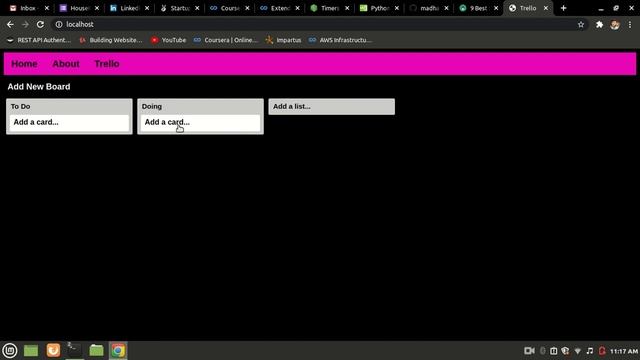Close the Trello tab
Viewport: 640px width, 360px height.
click(x=546, y=8)
